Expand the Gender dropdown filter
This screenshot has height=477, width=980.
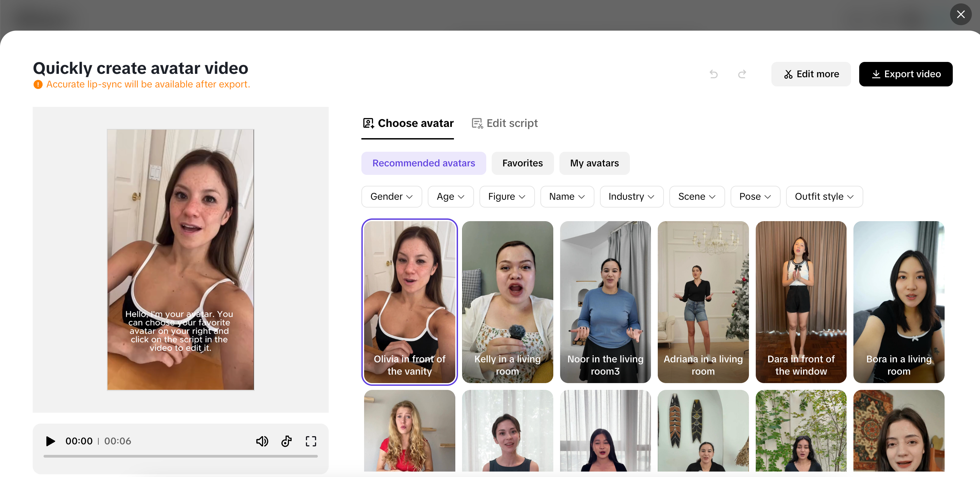click(391, 196)
